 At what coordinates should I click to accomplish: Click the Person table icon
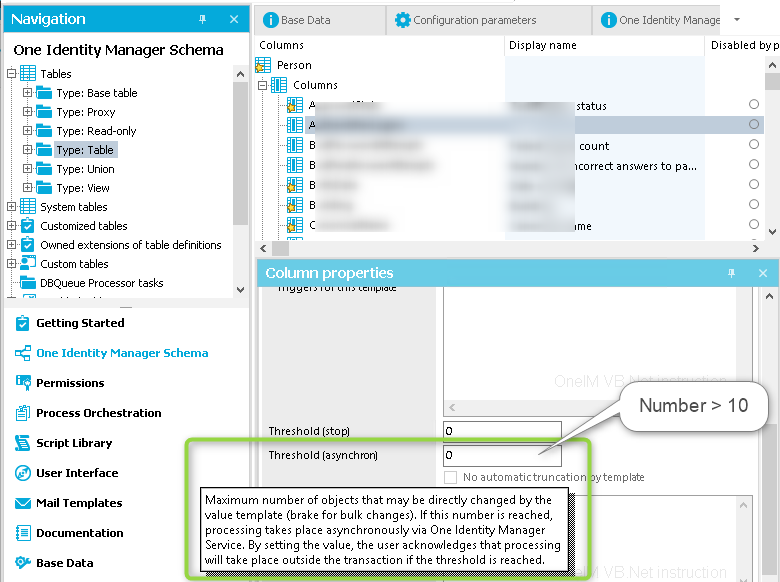coord(263,65)
